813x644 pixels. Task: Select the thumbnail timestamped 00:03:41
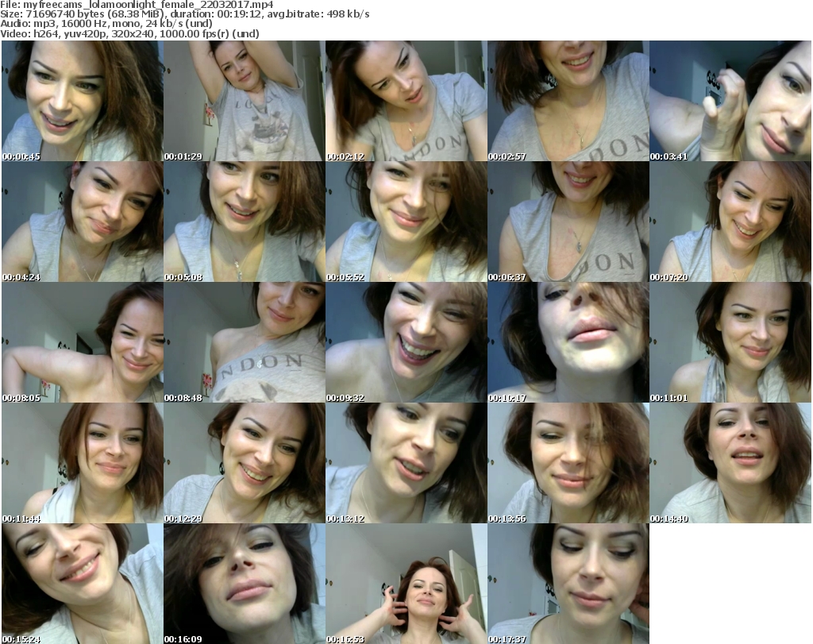click(730, 101)
